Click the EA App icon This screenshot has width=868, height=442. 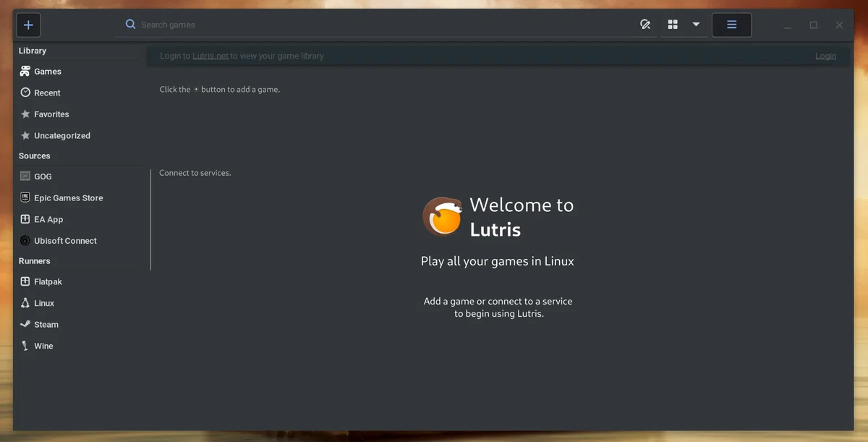pos(25,219)
